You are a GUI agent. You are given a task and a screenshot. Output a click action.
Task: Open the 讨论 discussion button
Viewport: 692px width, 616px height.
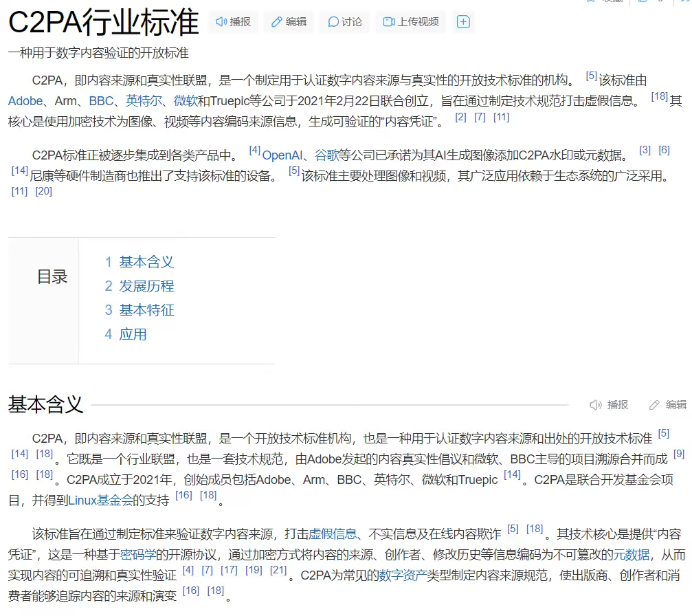344,22
